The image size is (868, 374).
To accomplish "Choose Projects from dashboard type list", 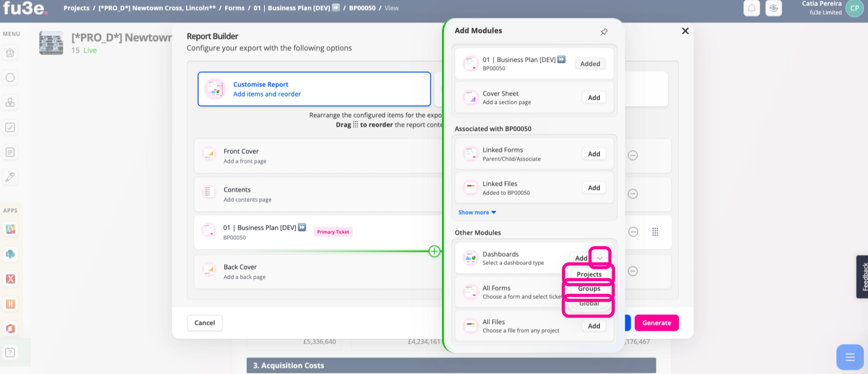I will click(589, 274).
